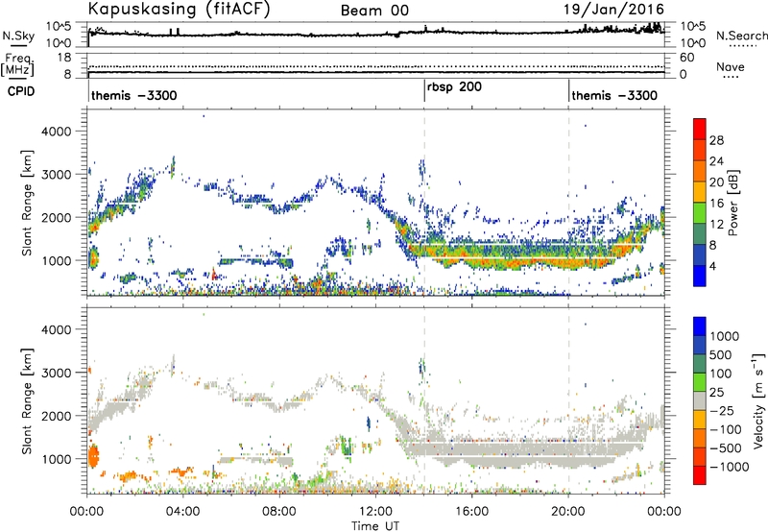Click the "3000" tick of the velocity panel
This screenshot has height=532, width=768.
(x=56, y=373)
